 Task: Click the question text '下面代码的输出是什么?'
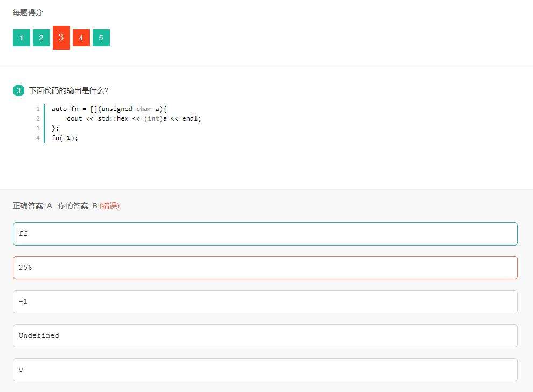pyautogui.click(x=68, y=90)
